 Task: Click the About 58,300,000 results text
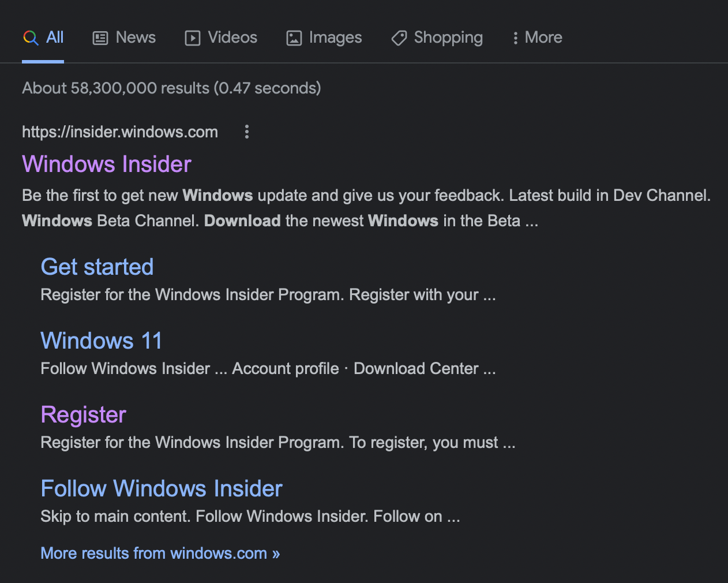coord(171,88)
